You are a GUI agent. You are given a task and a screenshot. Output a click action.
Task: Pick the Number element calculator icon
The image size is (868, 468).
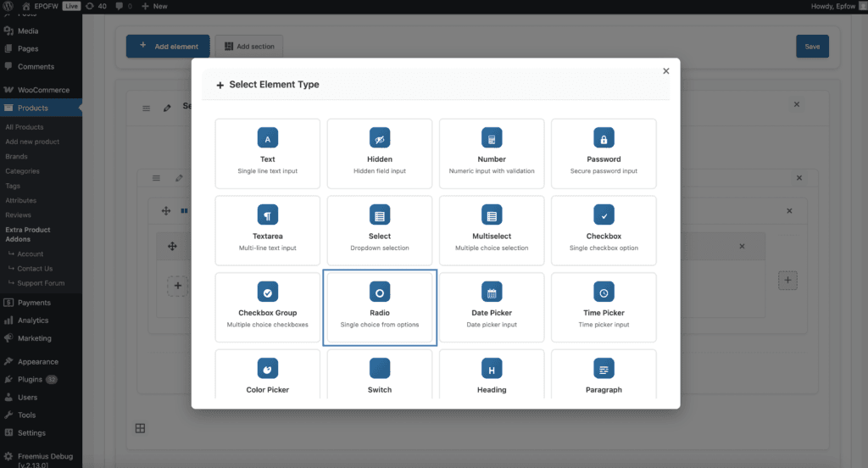492,138
